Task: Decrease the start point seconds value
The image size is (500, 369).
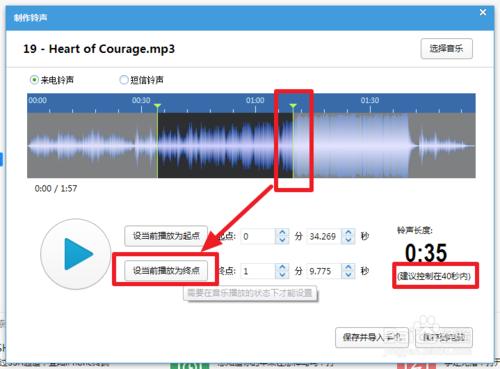Action: (x=348, y=240)
